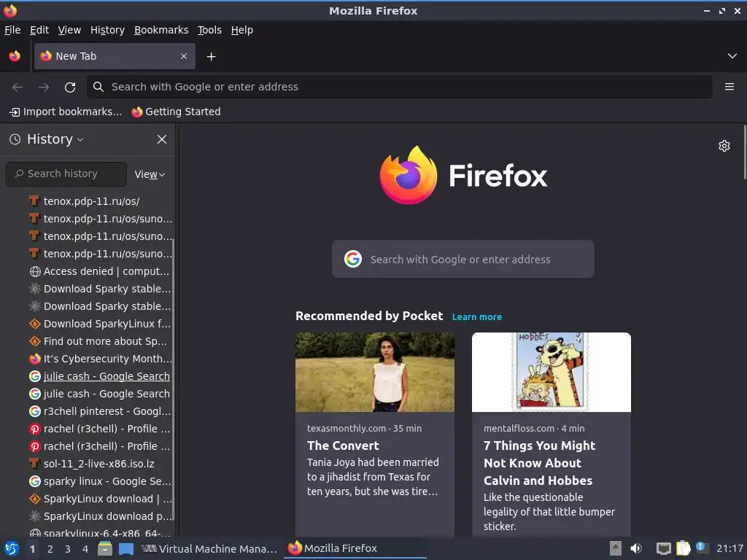Open Learn more link by Pocket
Screen dimensions: 747x560
tap(477, 317)
